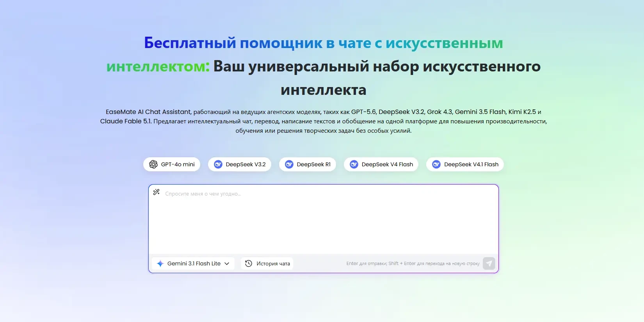Click the whale logo on DeepSeek R1
Viewport: 644px width, 322px height.
(289, 164)
